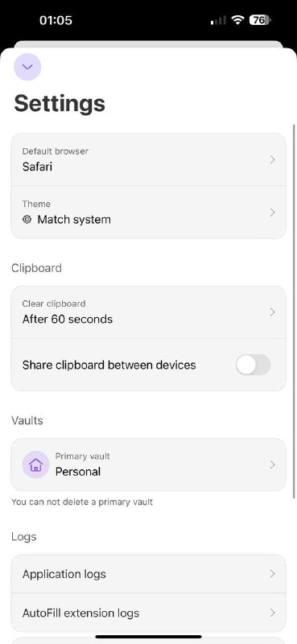The height and width of the screenshot is (644, 297).
Task: Tap the Wi-Fi icon in status bar
Action: point(237,19)
